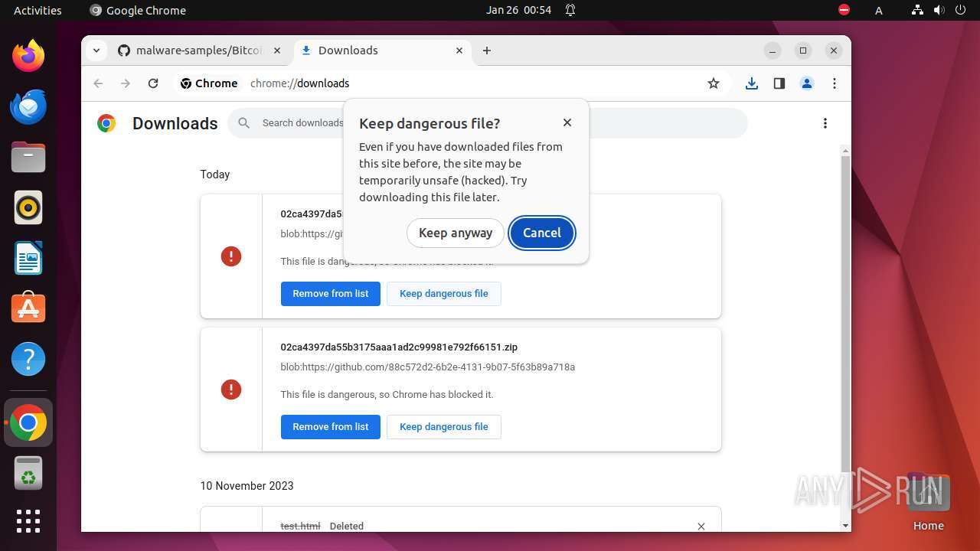Click the scrollbar down arrow
The width and height of the screenshot is (980, 551).
(845, 526)
